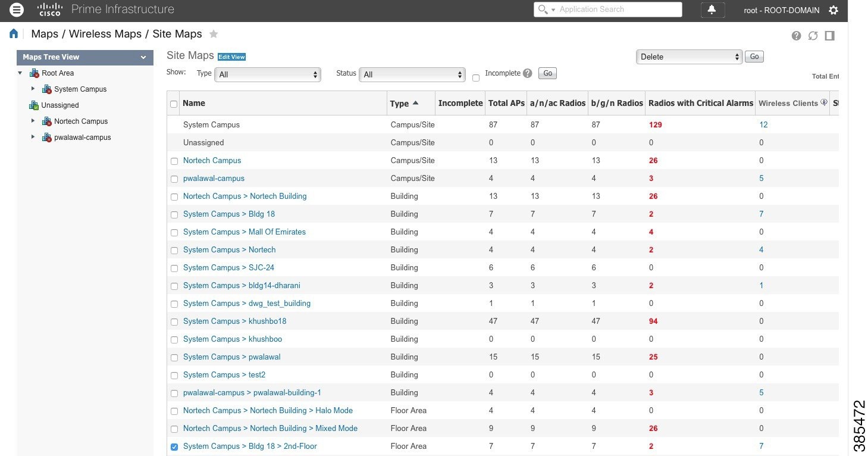Click the home icon in the breadcrumb
Image resolution: width=868 pixels, height=456 pixels.
(x=13, y=34)
